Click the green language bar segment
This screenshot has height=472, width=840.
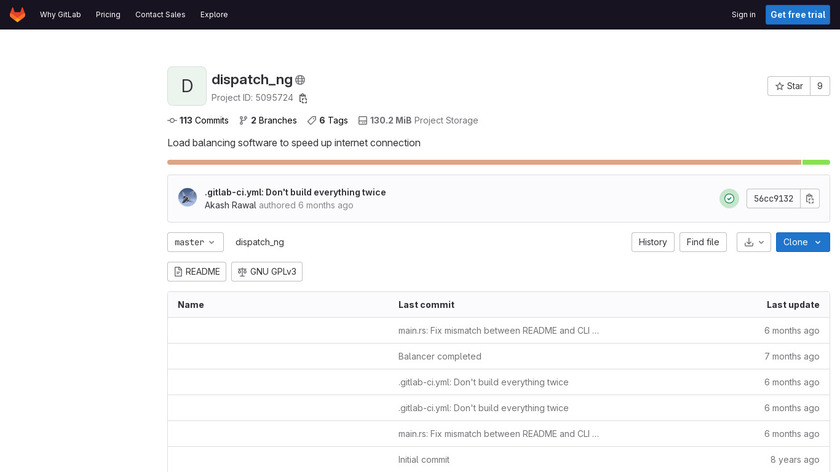point(816,162)
